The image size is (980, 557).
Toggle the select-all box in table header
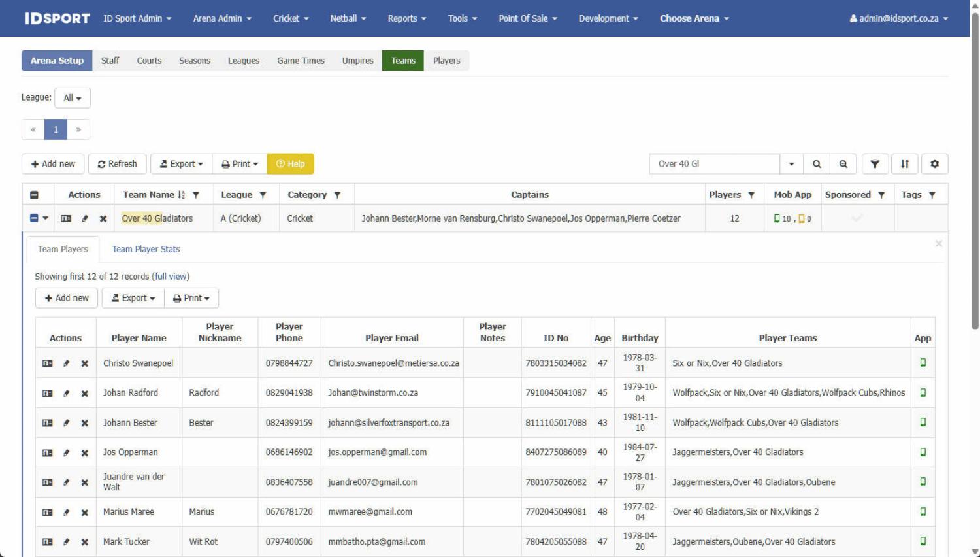click(x=35, y=195)
